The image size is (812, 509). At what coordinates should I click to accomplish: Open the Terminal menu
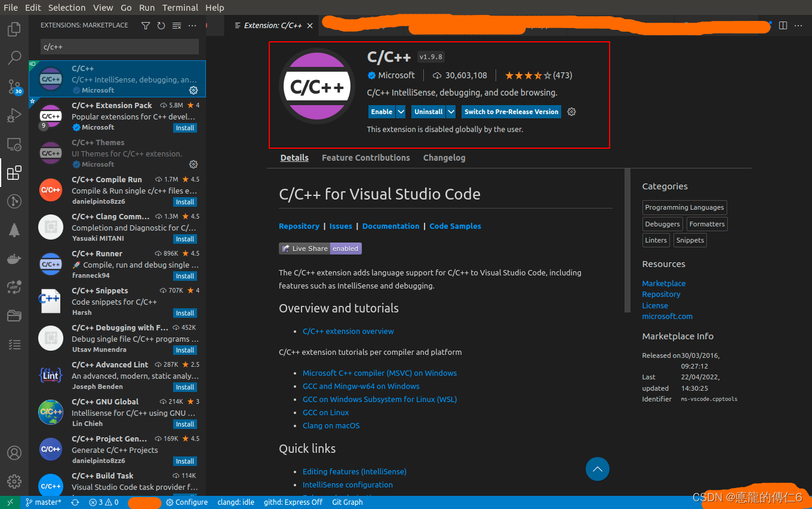point(180,8)
